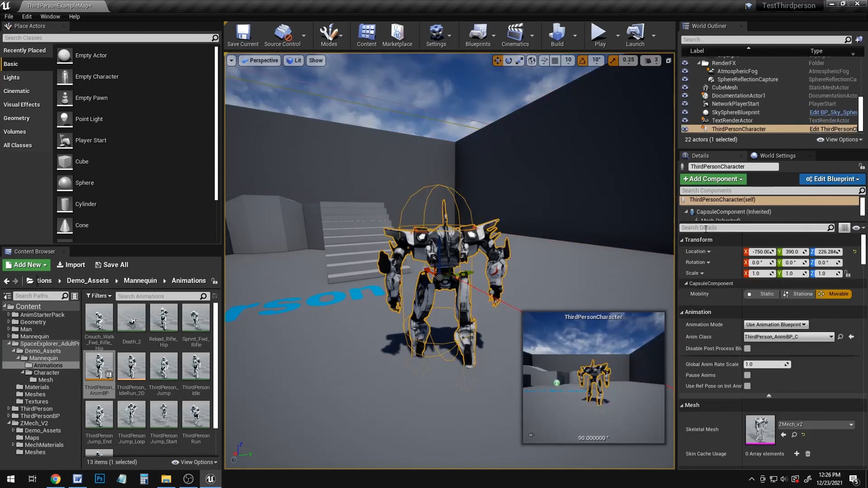Open the Marketplace toolbar icon

[397, 35]
